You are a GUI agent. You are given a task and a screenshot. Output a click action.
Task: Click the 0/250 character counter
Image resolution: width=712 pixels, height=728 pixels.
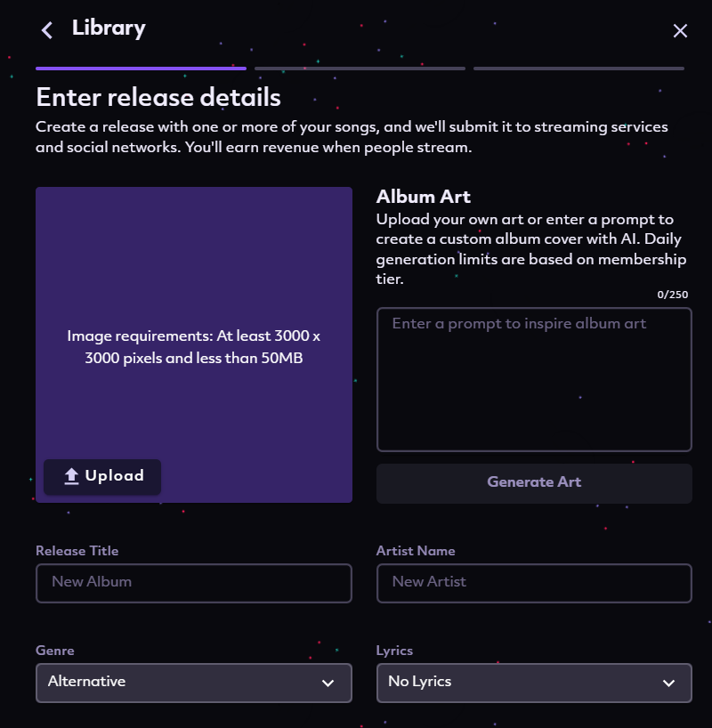tap(673, 294)
